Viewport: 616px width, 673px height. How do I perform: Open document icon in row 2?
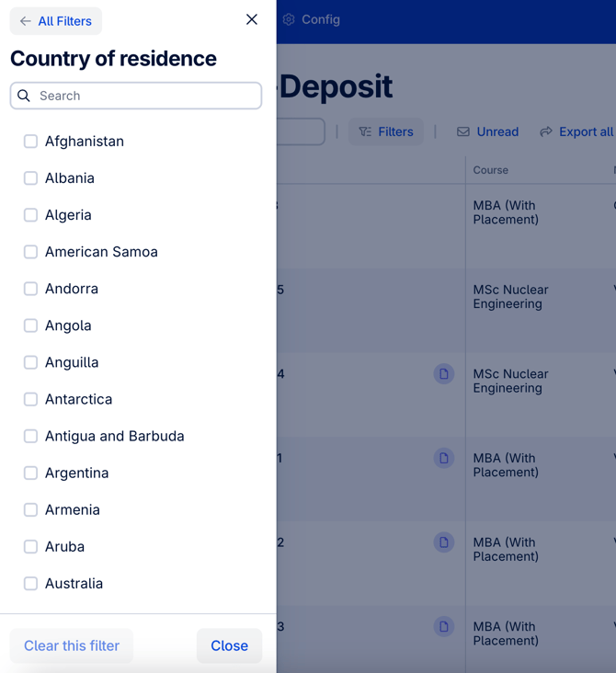point(444,542)
